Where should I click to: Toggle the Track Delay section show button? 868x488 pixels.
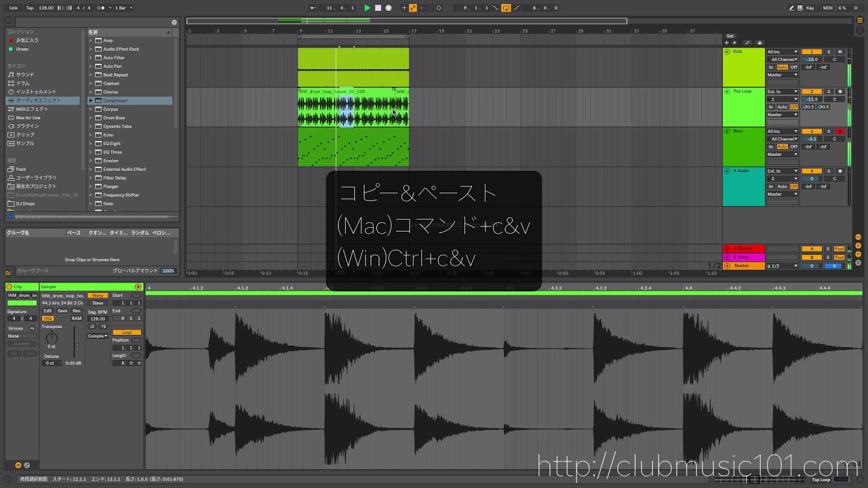pos(858,262)
